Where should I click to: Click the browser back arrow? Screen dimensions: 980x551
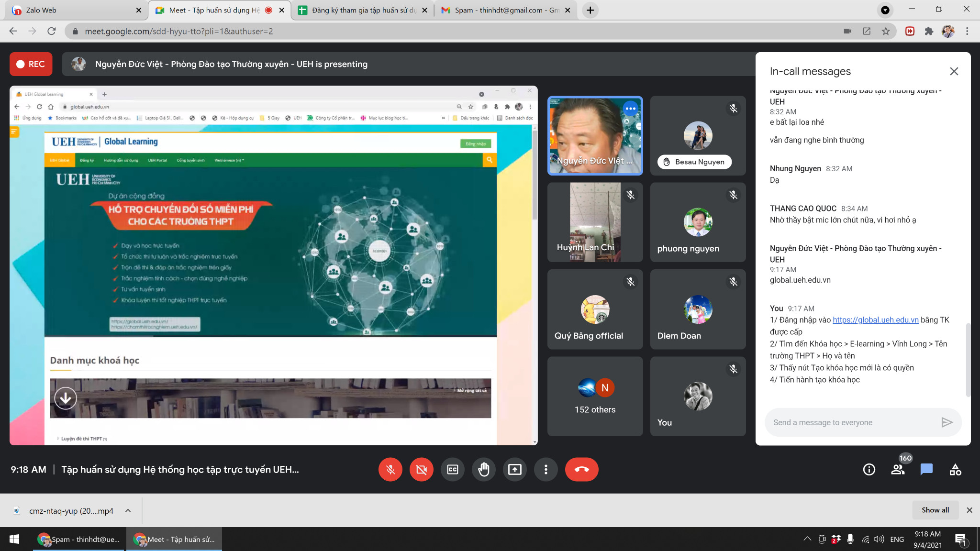[13, 31]
